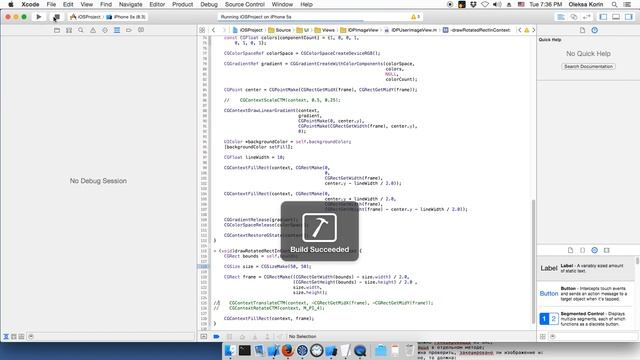The width and height of the screenshot is (640, 360).
Task: Choose the iPhone 5s destination selector
Action: (126, 17)
